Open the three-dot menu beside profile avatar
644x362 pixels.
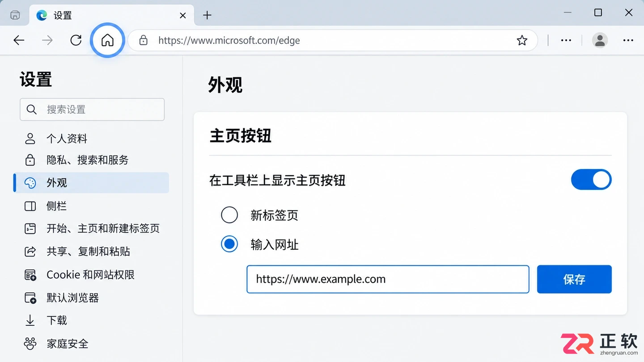628,40
